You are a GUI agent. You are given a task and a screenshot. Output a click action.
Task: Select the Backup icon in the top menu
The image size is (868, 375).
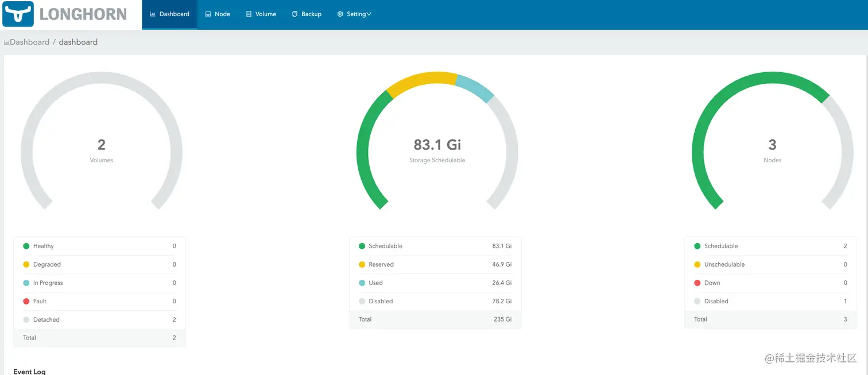click(x=295, y=14)
